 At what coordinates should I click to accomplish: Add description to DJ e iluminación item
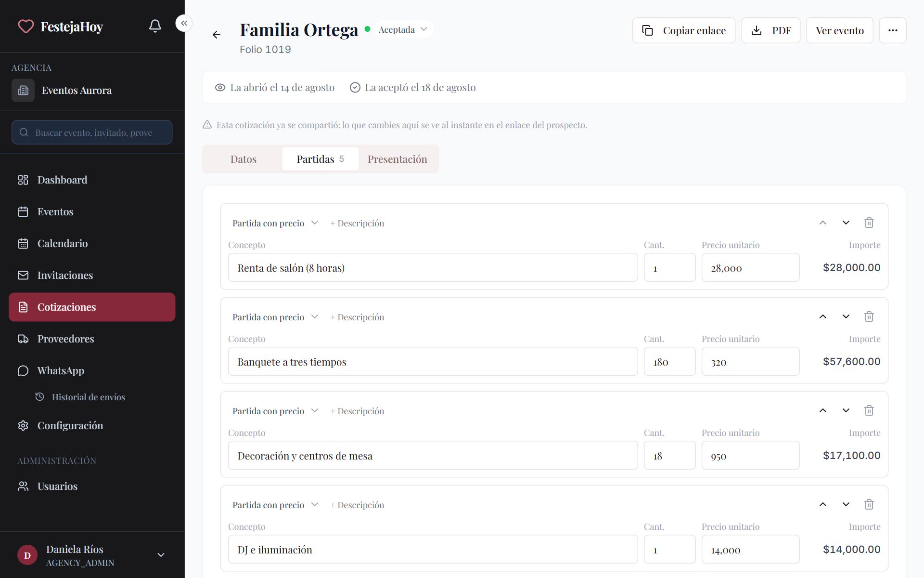coord(357,505)
